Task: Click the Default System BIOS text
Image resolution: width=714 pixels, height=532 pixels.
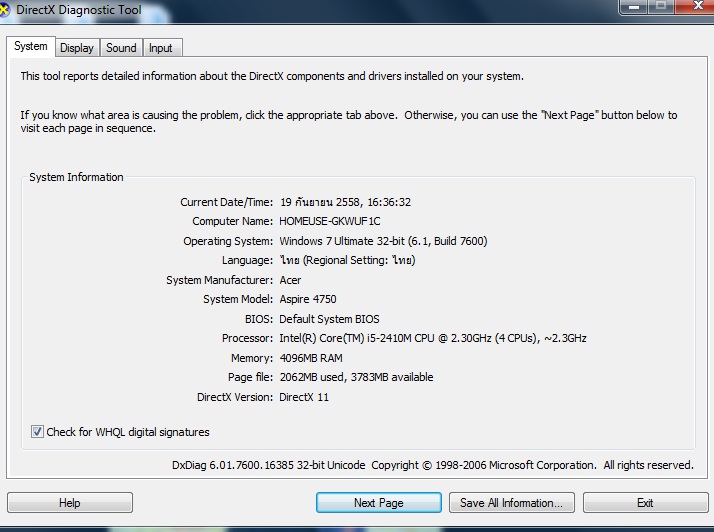Action: click(329, 319)
